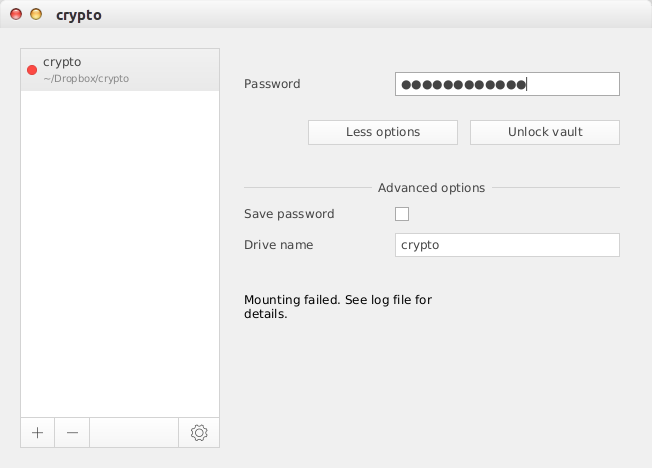
Task: Click the red locked status dot
Action: pos(32,70)
